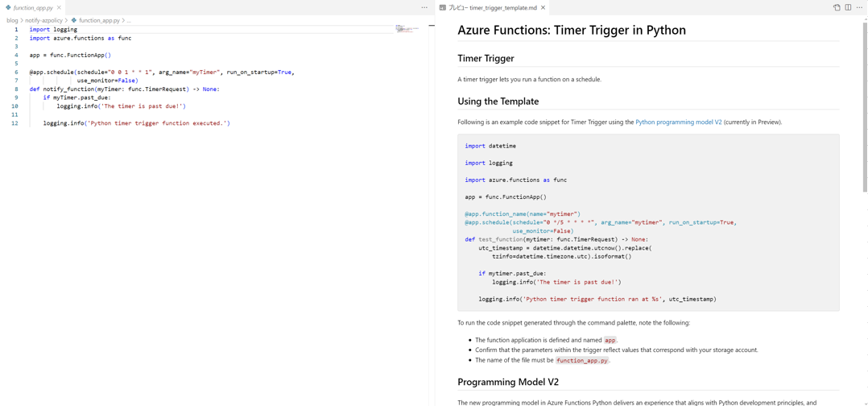The image size is (868, 406).
Task: Click 'if myTimer.past_due:' in the editor
Action: click(x=77, y=97)
